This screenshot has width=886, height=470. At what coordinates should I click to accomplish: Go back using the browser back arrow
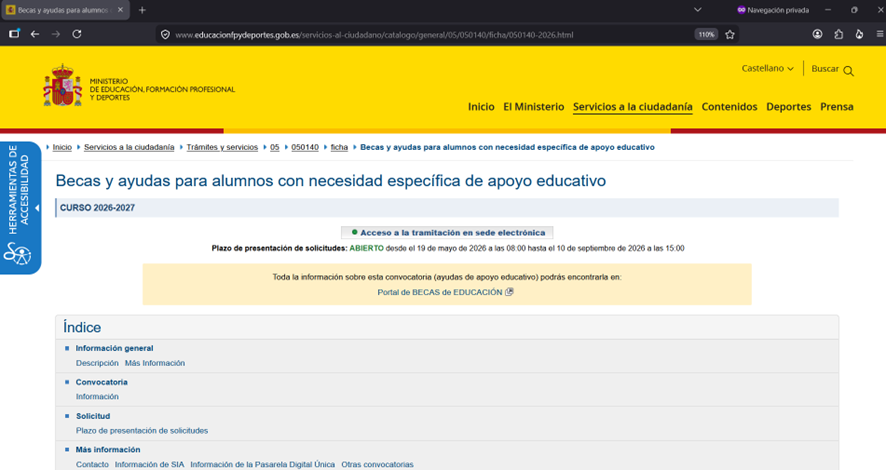(35, 34)
